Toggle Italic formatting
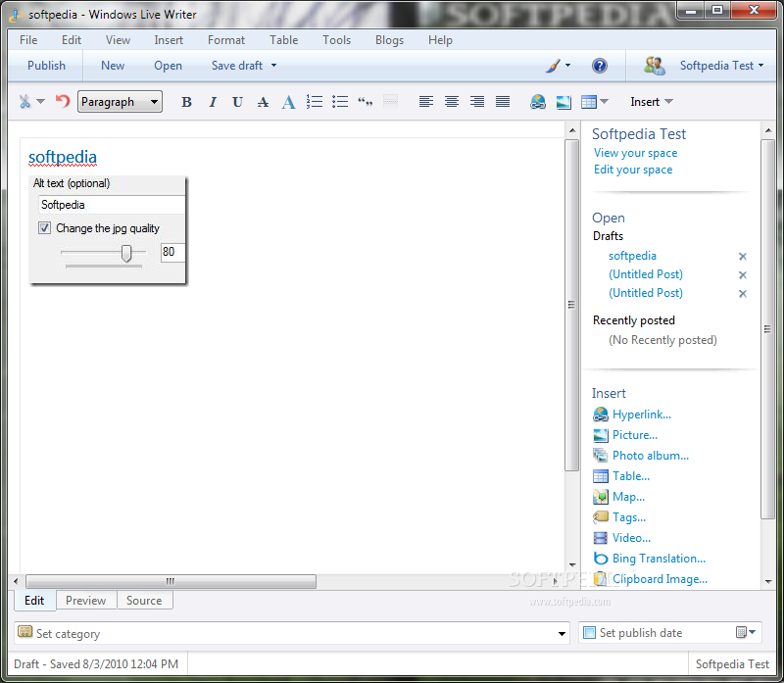Image resolution: width=784 pixels, height=683 pixels. click(x=213, y=102)
